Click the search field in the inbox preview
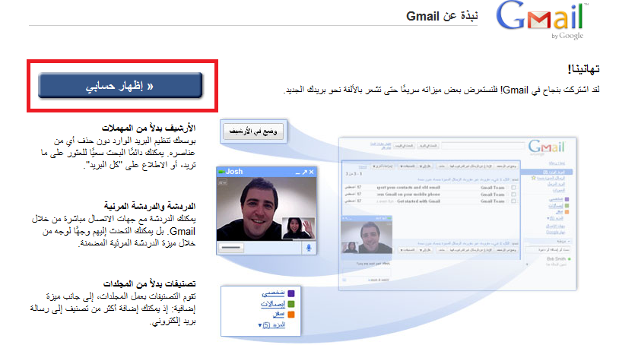This screenshot has width=619, height=364. click(483, 145)
